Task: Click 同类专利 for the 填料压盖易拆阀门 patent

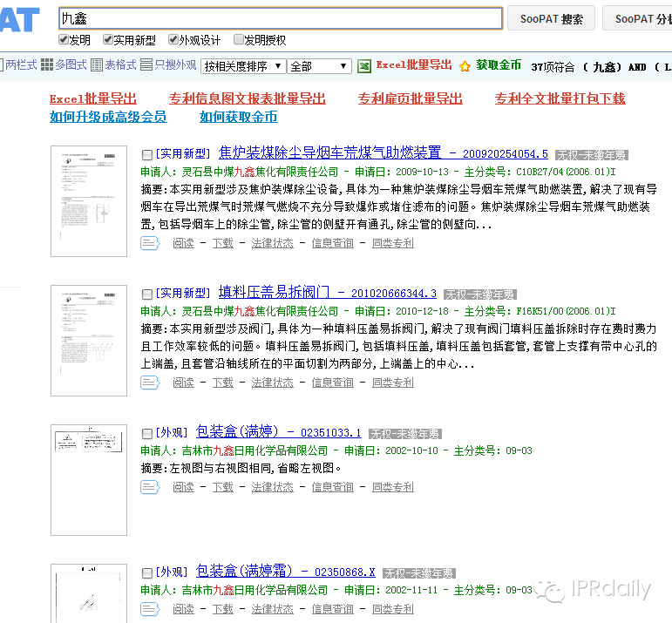Action: pos(393,383)
